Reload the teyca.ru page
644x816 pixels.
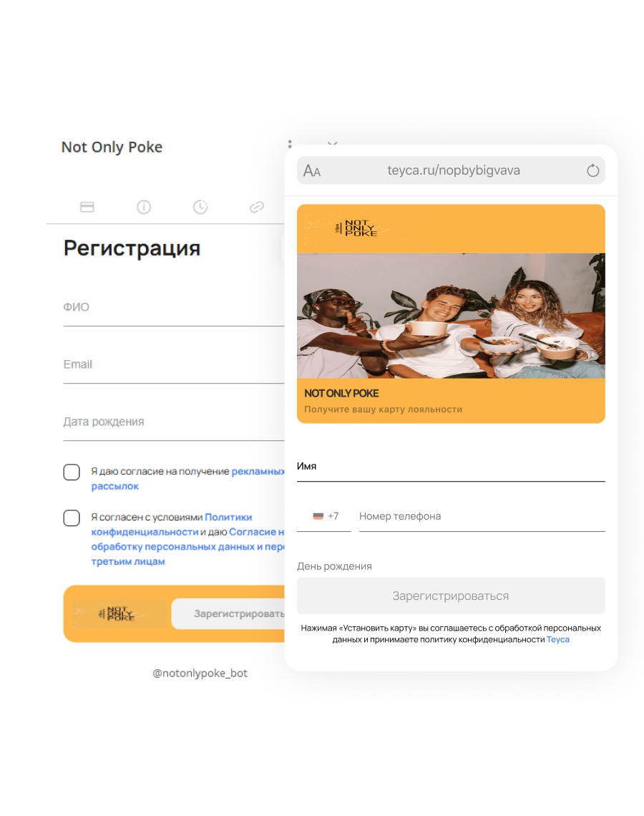pyautogui.click(x=592, y=170)
